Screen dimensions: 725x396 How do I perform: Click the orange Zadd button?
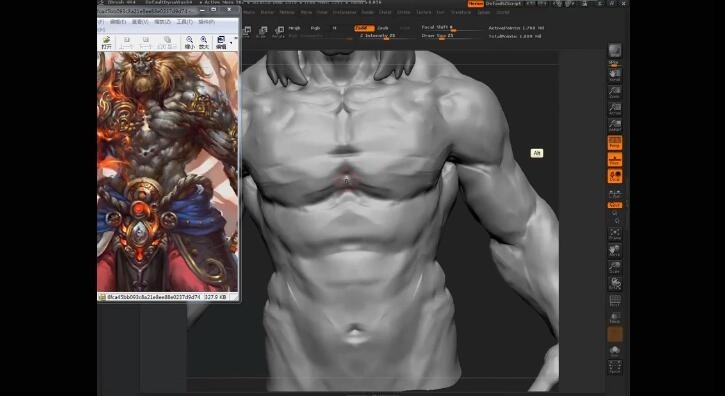(364, 28)
